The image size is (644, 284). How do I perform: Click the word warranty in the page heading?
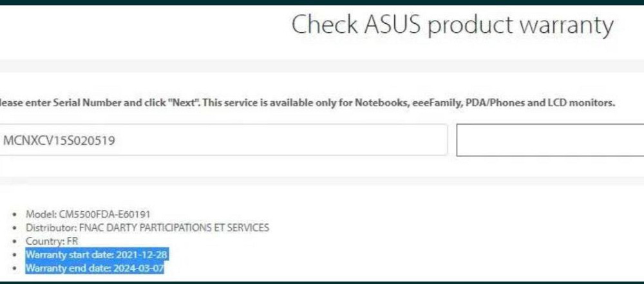tap(566, 25)
